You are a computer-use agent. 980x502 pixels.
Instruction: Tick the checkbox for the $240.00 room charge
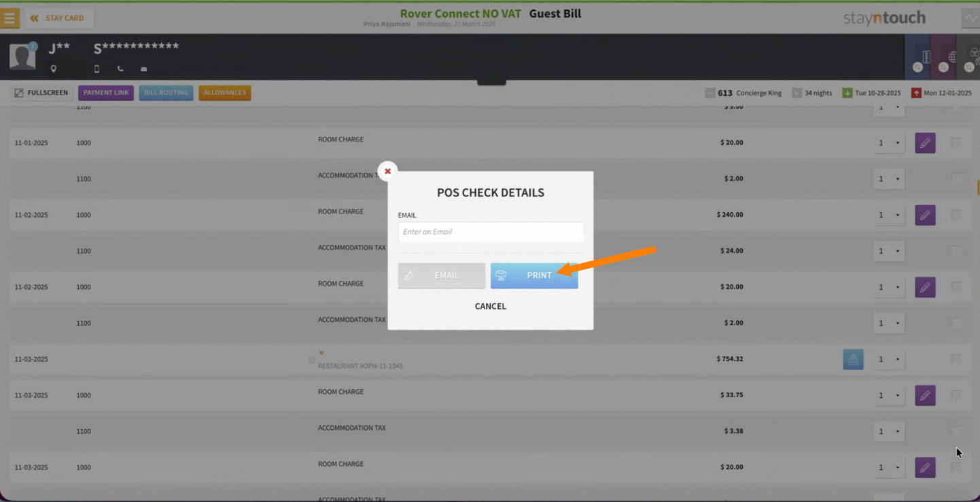(x=956, y=215)
